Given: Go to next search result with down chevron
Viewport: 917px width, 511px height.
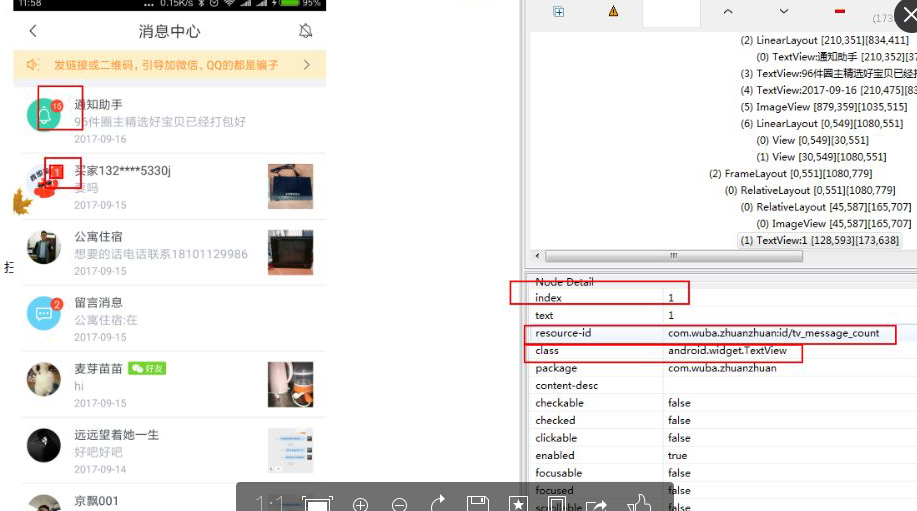Looking at the screenshot, I should [784, 11].
